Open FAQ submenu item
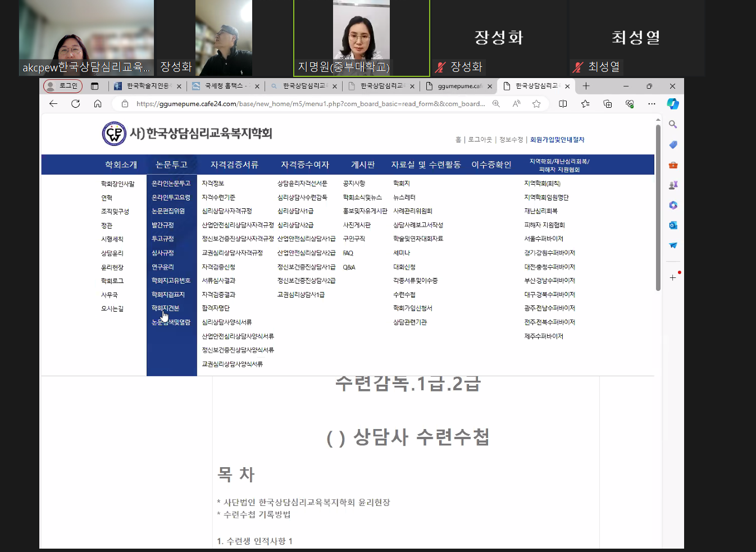The width and height of the screenshot is (756, 552). [x=348, y=253]
